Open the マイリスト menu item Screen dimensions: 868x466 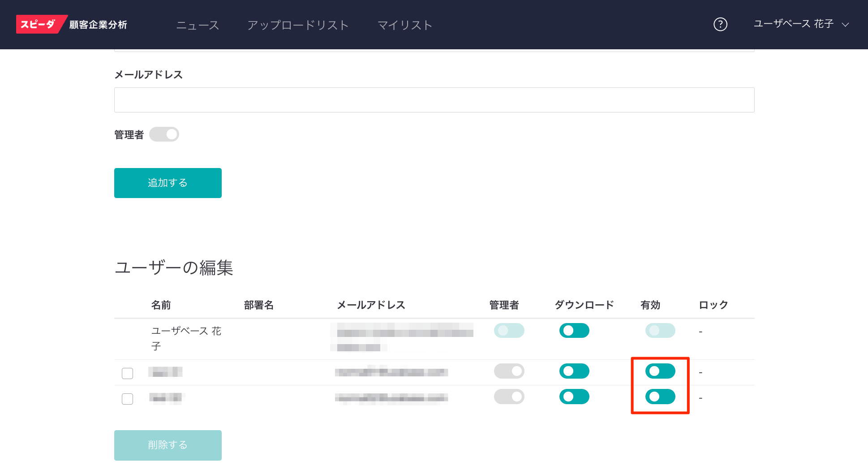pyautogui.click(x=404, y=25)
